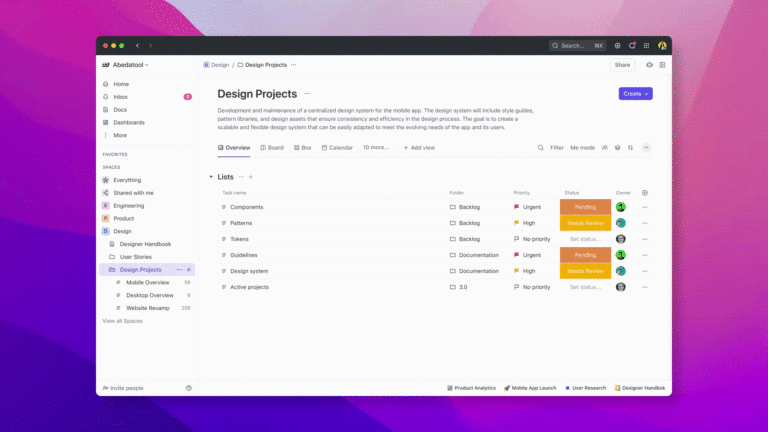Click the automation icon next to Share
Viewport: 768px width, 432px height.
click(649, 65)
